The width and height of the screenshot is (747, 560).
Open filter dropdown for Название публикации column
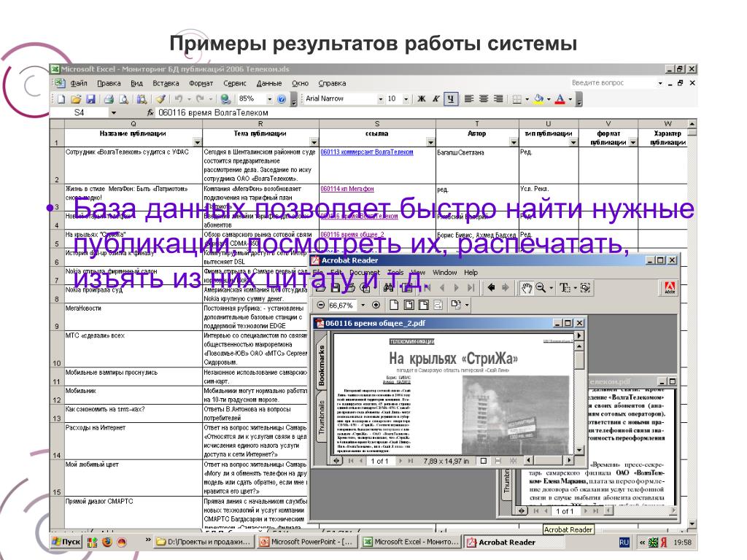click(197, 142)
